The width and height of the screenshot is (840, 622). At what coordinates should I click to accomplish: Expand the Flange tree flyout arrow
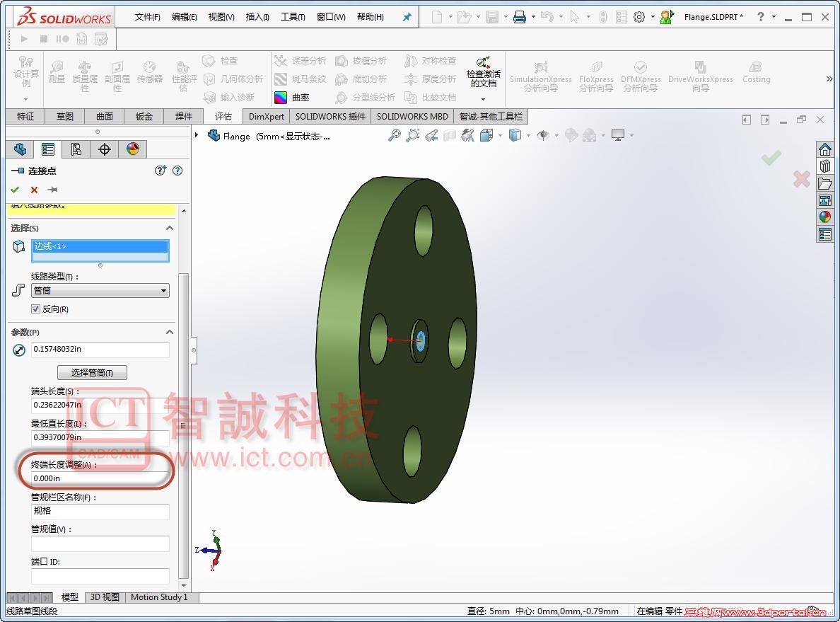[197, 135]
